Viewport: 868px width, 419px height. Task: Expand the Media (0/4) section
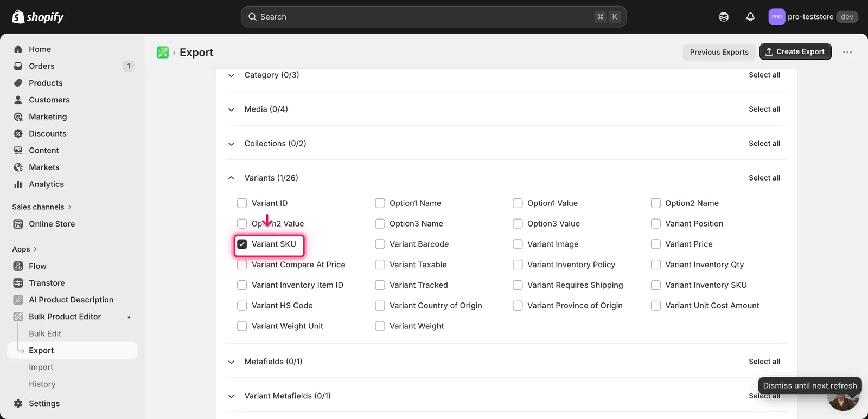tap(231, 109)
